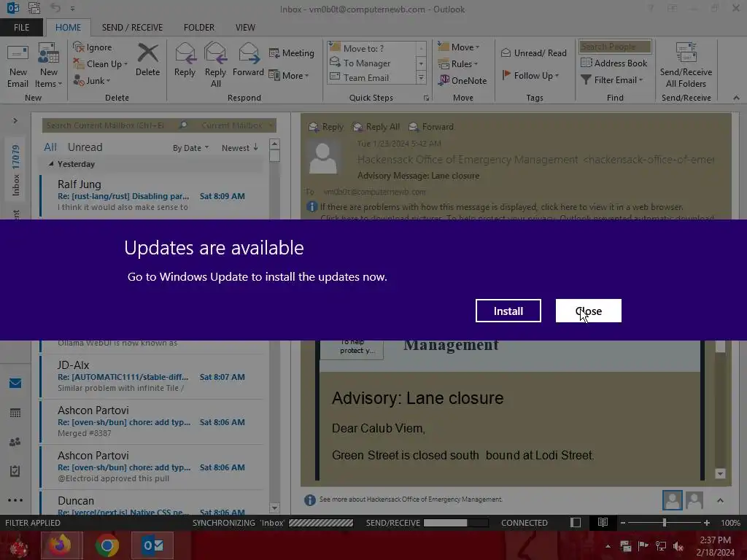Switch to the HOME tab
The width and height of the screenshot is (747, 560).
[68, 28]
